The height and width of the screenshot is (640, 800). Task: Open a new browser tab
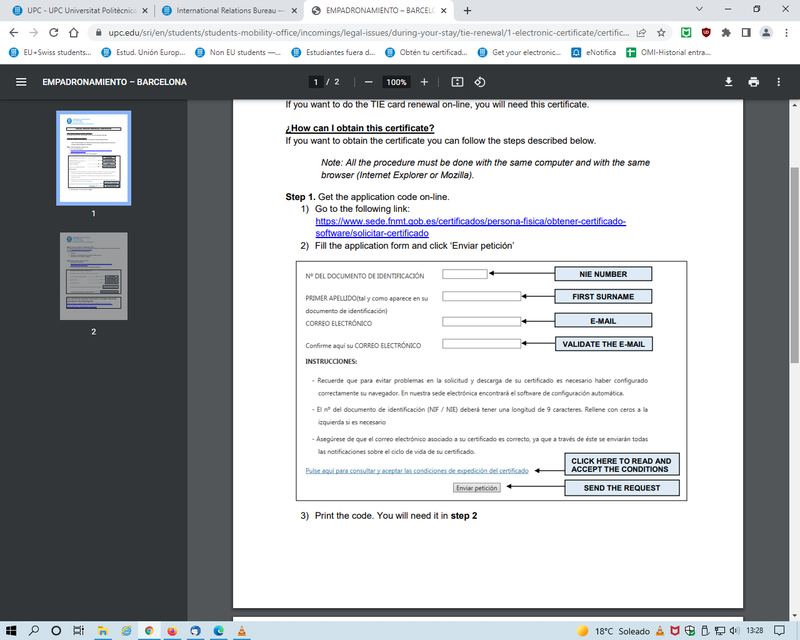[467, 11]
